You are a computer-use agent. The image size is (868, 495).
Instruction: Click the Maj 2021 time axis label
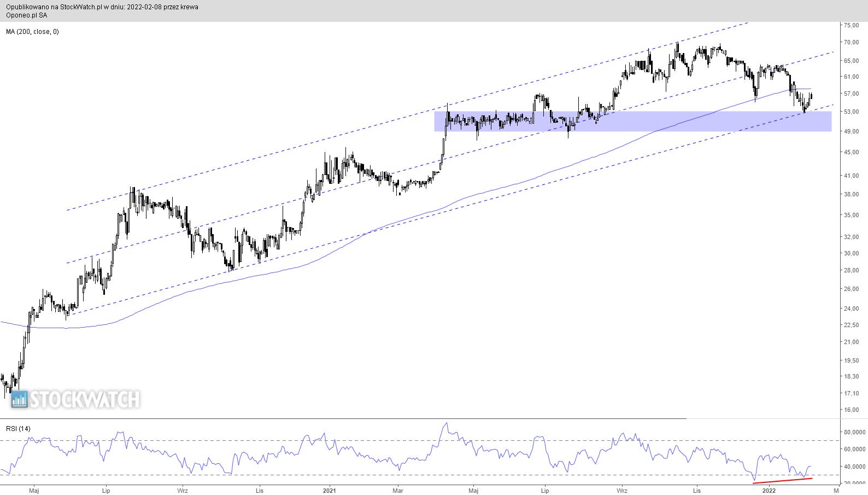point(474,491)
